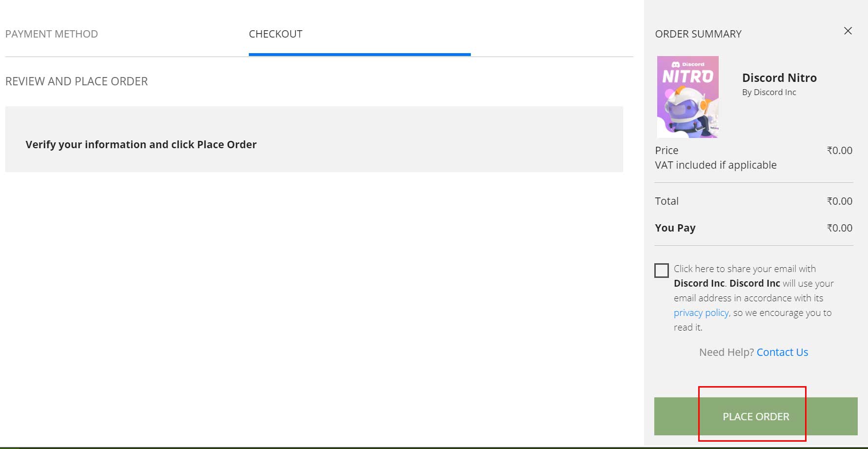868x449 pixels.
Task: Click the Discord Nitro product thumbnail
Action: click(688, 97)
